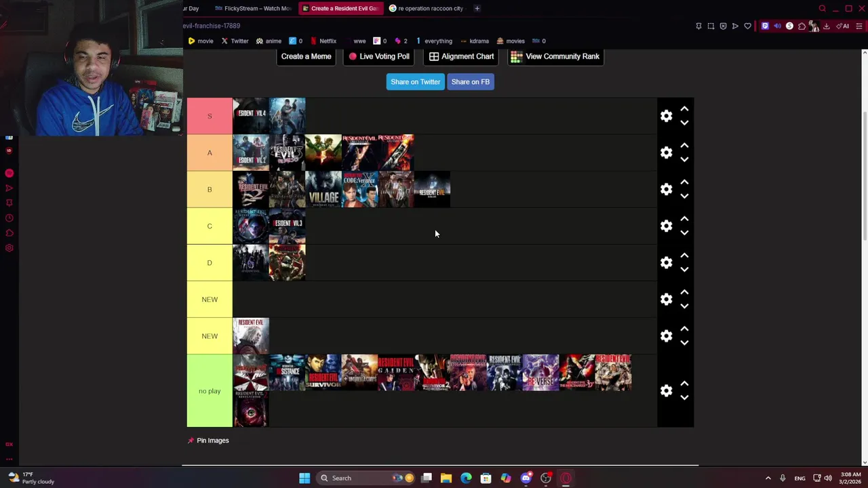Open Microsoft Edge from taskbar
Screen dimensions: 868x488
(466, 478)
